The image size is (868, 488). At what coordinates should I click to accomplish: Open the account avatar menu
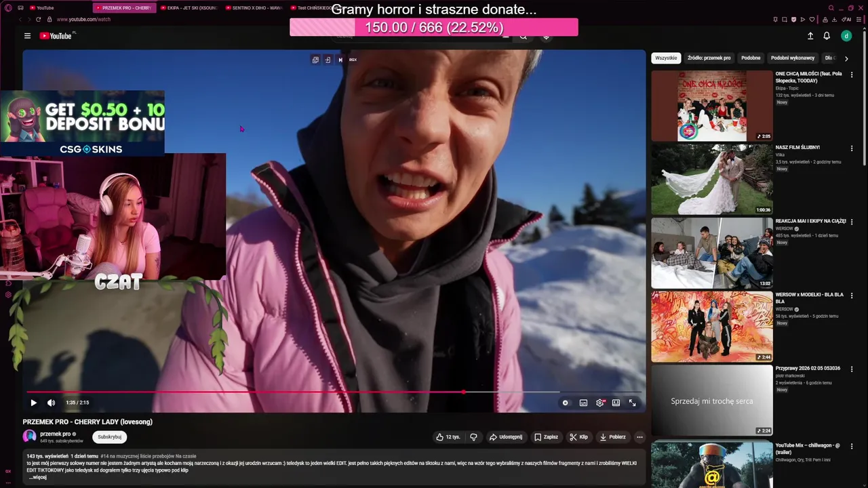pyautogui.click(x=846, y=36)
